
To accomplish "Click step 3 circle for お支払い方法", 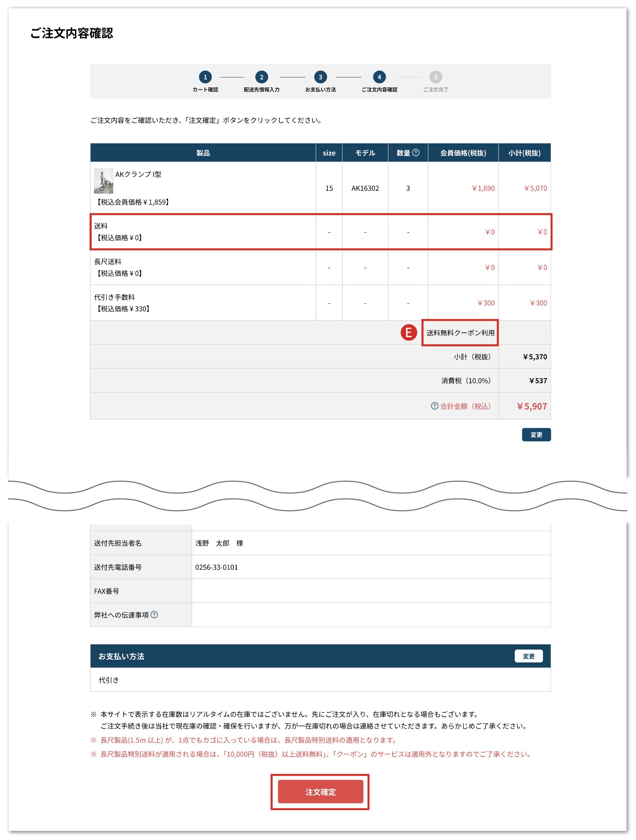I will 320,77.
